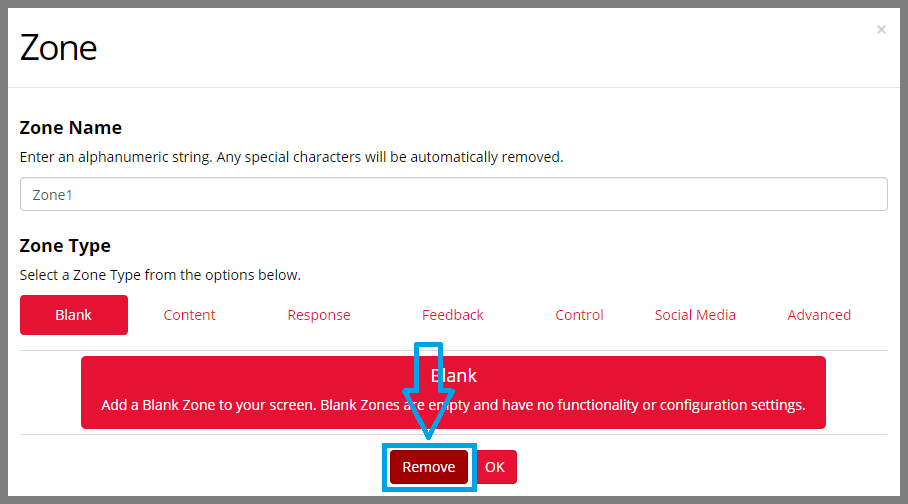Click the Zone Type heading label
908x504 pixels.
[65, 246]
